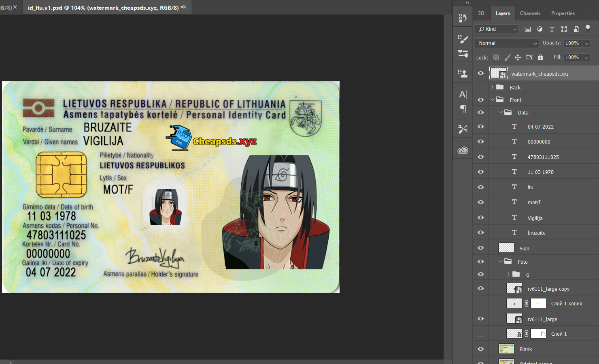The image size is (599, 364).
Task: Expand the Back layer group
Action: (x=492, y=87)
